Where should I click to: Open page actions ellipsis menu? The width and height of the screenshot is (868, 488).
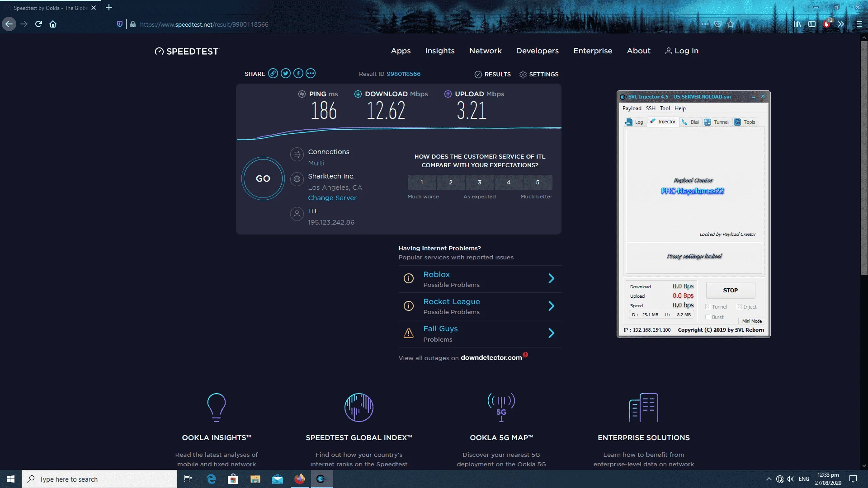pos(705,24)
